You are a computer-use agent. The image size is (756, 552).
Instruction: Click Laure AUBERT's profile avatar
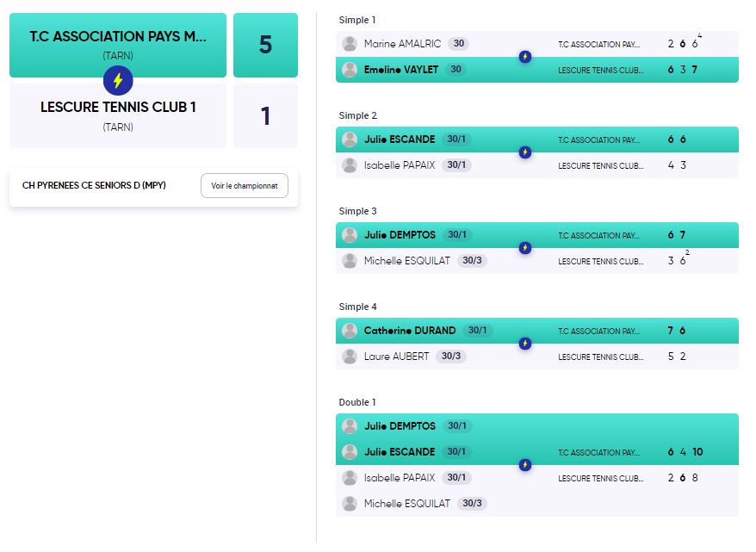(350, 357)
